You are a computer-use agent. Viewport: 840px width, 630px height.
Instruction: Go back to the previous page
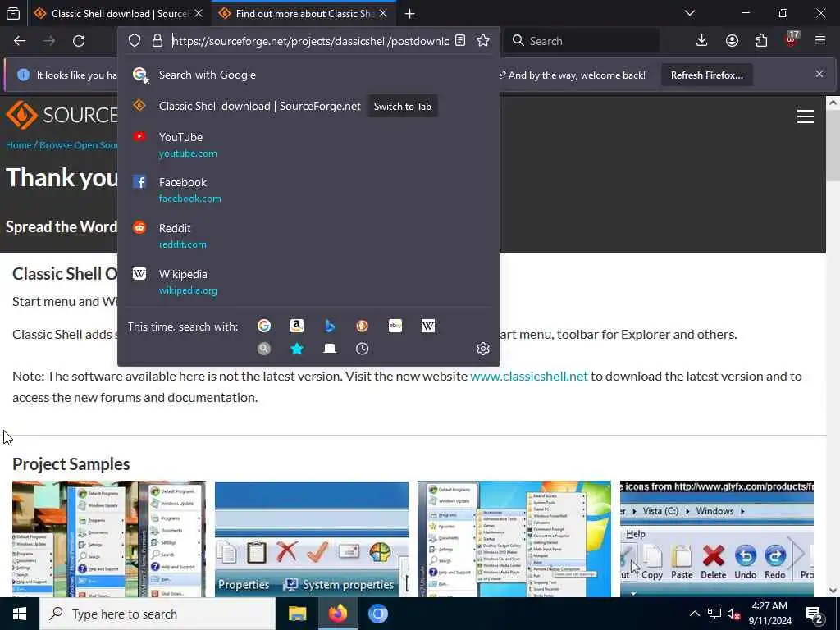20,41
